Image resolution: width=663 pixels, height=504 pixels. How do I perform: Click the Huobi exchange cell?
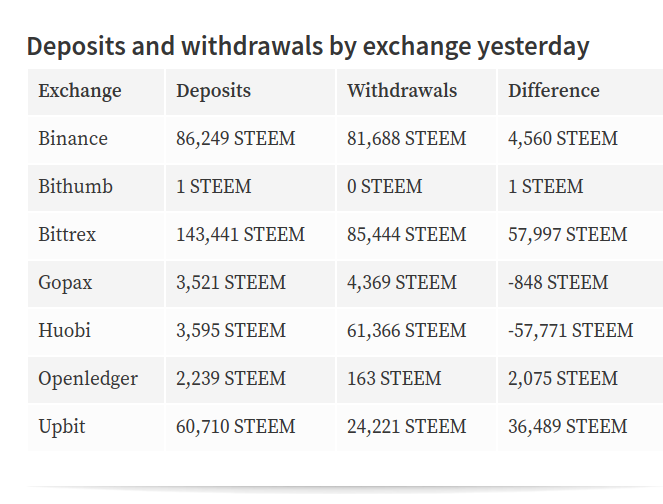click(96, 331)
